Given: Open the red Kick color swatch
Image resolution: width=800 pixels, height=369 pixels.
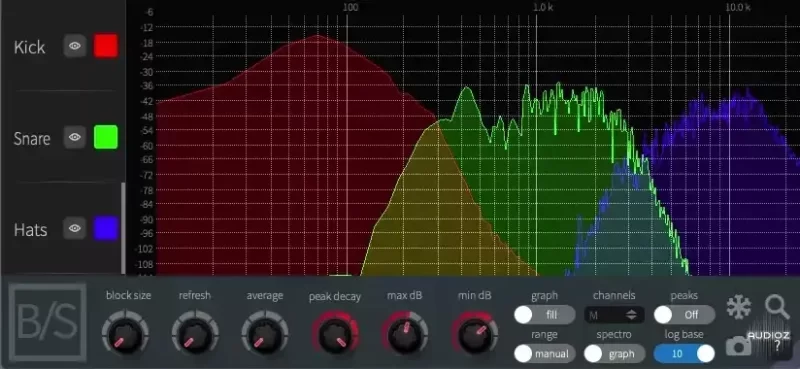Looking at the screenshot, I should pos(106,46).
